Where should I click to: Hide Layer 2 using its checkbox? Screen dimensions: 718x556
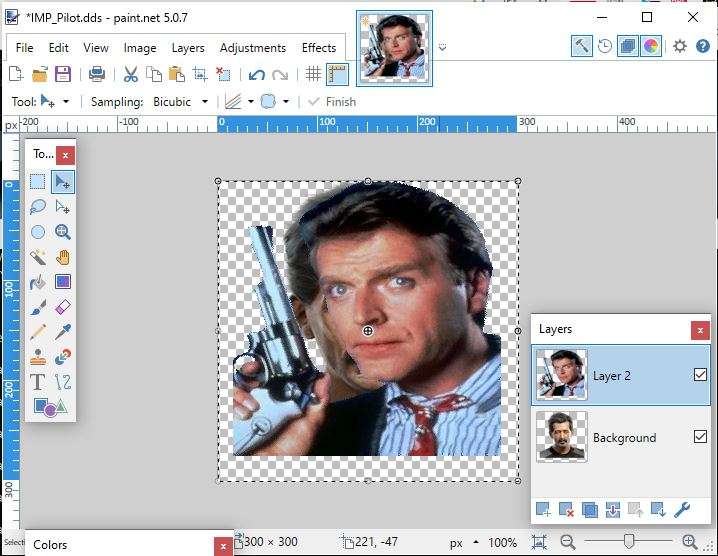click(x=700, y=375)
